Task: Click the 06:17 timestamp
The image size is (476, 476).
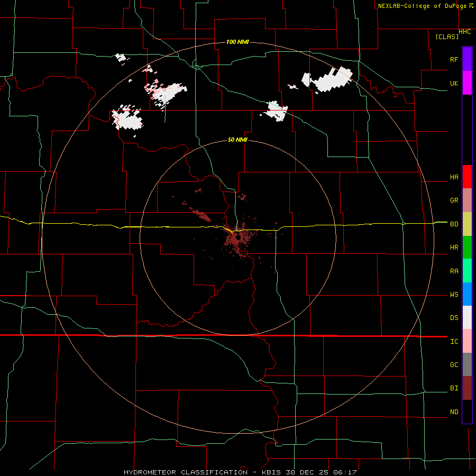Action: [344, 472]
